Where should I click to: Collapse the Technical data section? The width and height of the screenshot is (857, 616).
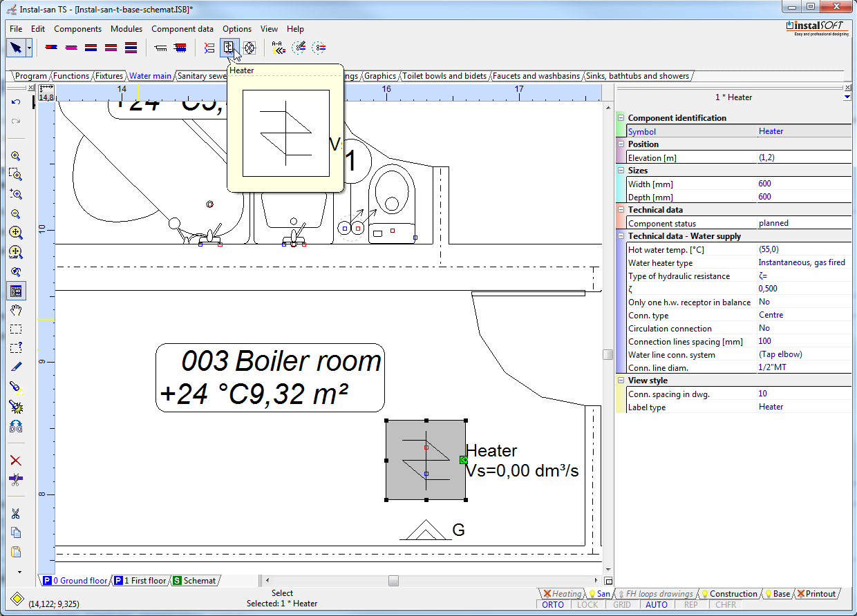[x=621, y=210]
